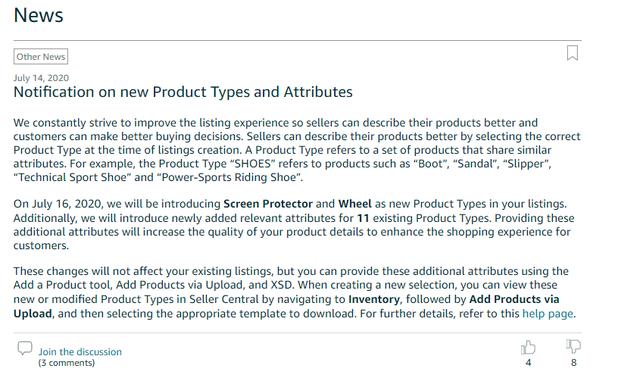Click the News page heading

(38, 16)
